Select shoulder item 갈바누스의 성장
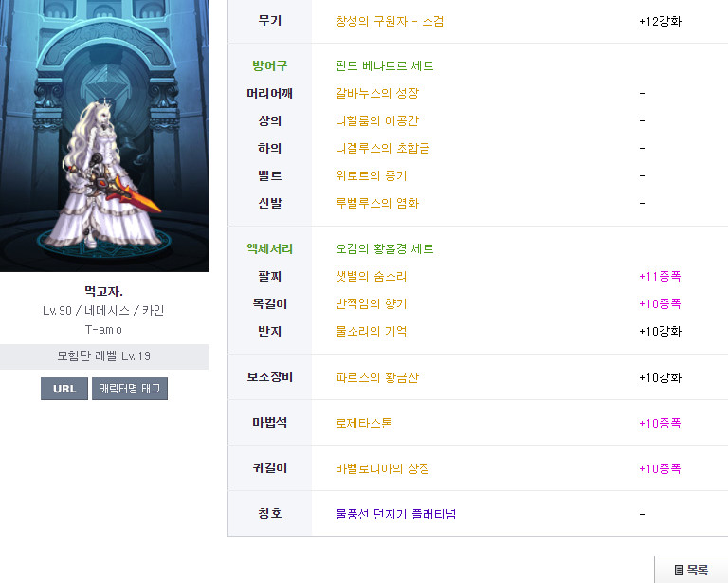The width and height of the screenshot is (728, 583). click(376, 94)
